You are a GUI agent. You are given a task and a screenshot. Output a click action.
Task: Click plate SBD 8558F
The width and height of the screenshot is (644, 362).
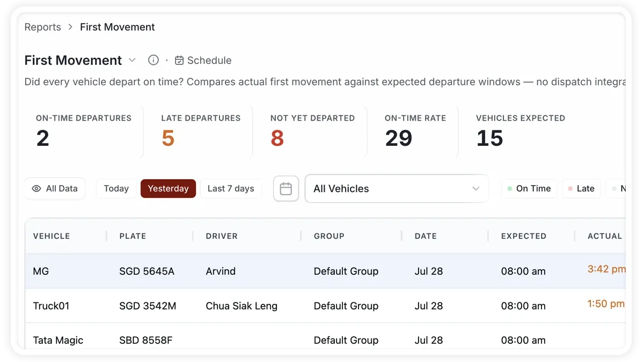[146, 340]
